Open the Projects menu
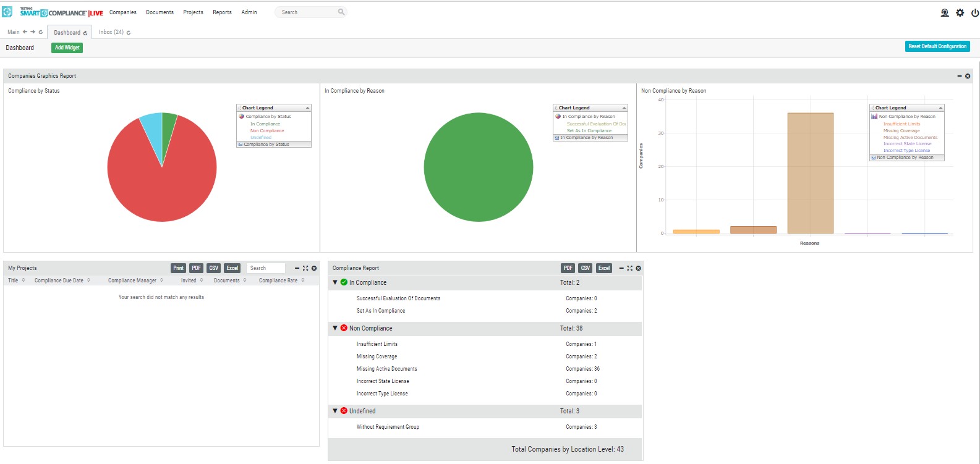The width and height of the screenshot is (980, 464). [x=193, y=12]
